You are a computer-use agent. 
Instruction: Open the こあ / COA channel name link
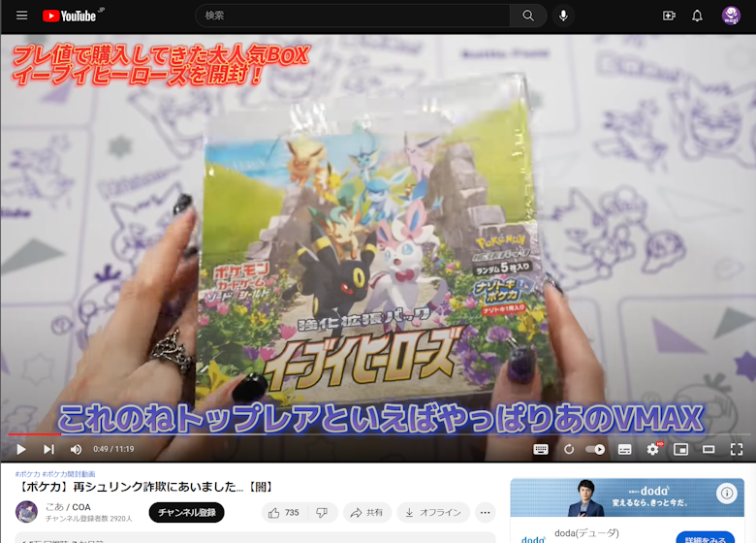pyautogui.click(x=68, y=507)
